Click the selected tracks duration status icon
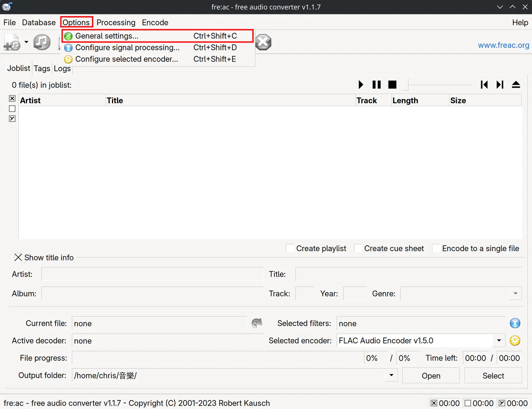 [434, 403]
